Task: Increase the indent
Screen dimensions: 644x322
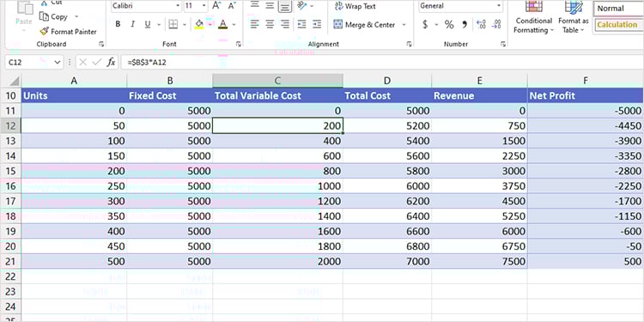Action: click(x=317, y=24)
